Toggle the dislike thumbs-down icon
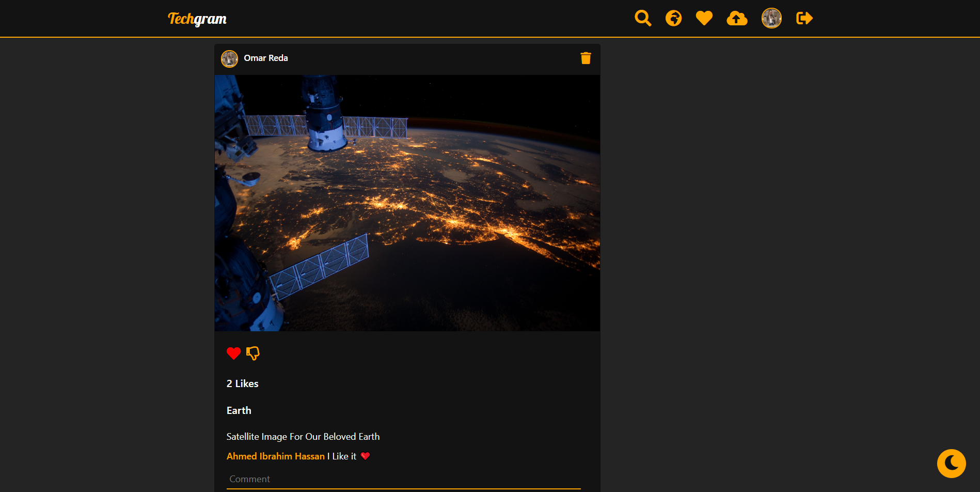980x492 pixels. click(253, 353)
